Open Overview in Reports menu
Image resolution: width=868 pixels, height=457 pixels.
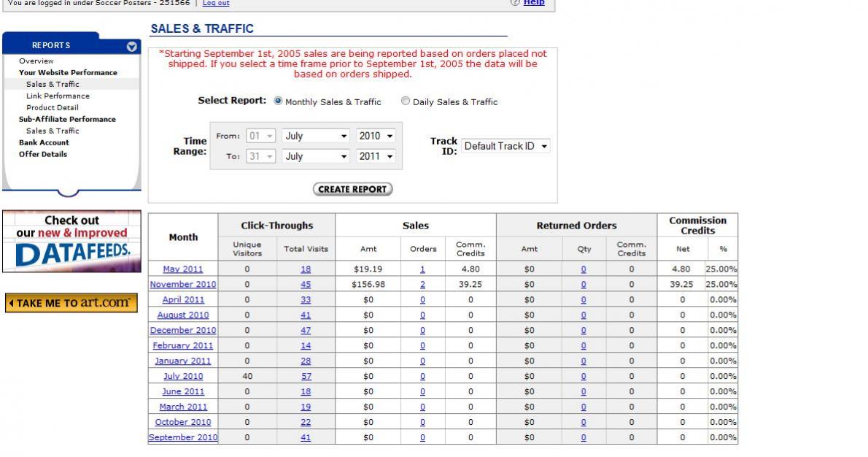coord(36,61)
